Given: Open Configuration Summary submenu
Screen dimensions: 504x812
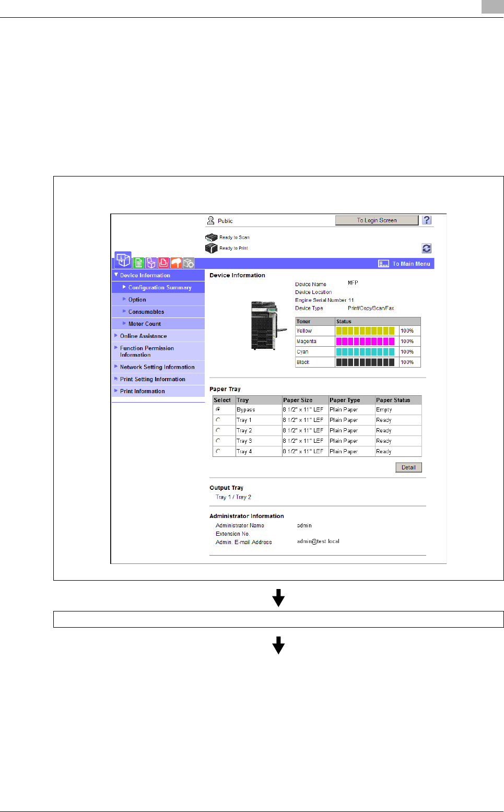Looking at the screenshot, I should 158,287.
